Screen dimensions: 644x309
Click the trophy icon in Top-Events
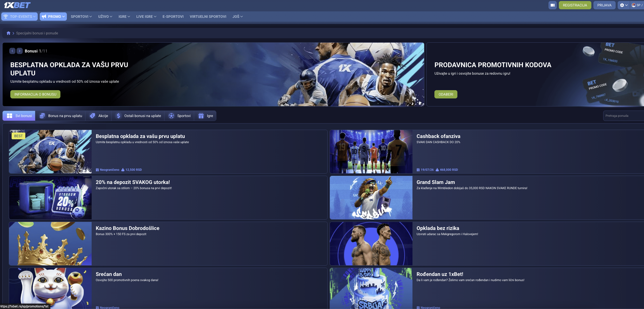click(x=6, y=17)
